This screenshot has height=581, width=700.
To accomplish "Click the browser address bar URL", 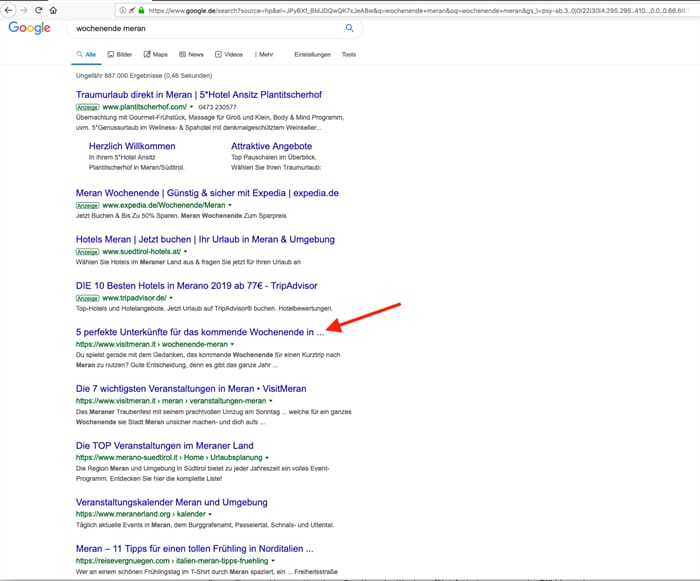I will [x=417, y=10].
